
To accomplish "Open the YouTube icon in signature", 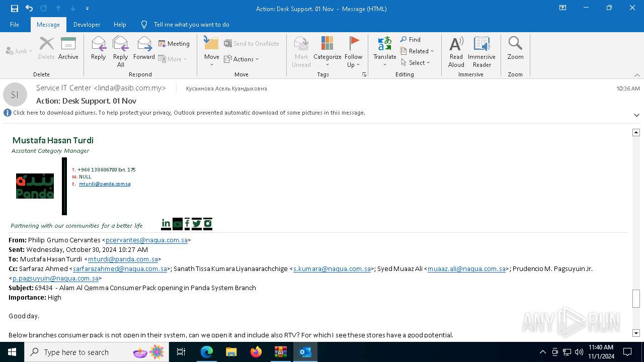I will pyautogui.click(x=178, y=224).
